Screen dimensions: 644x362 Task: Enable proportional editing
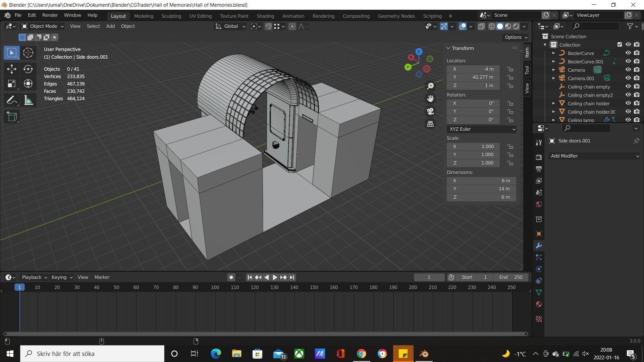292,26
